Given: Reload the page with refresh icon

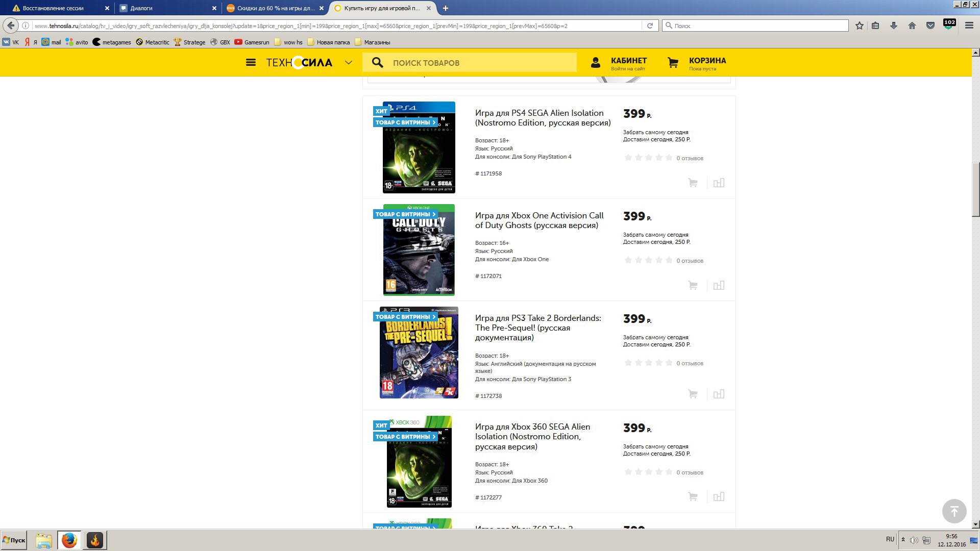Looking at the screenshot, I should (x=650, y=26).
